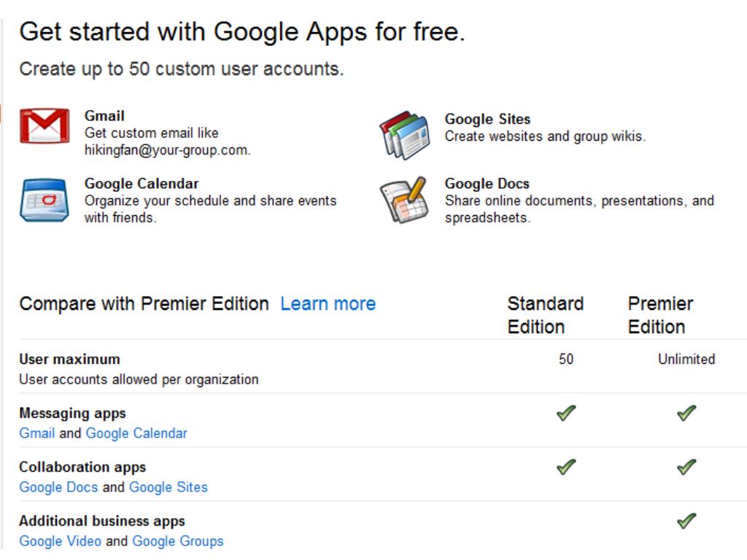Image resolution: width=747 pixels, height=560 pixels.
Task: Click the Unlimited value for User maximum
Action: 686,359
